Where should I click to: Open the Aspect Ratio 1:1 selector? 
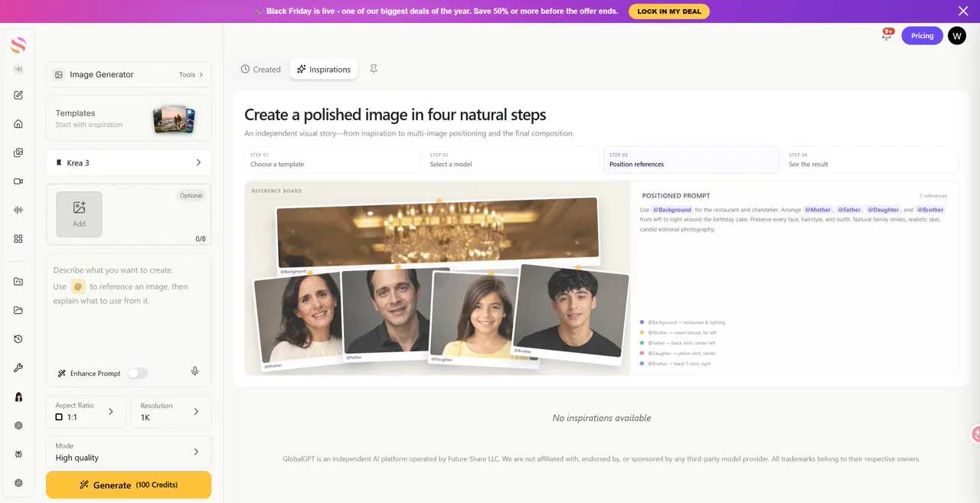pos(85,412)
